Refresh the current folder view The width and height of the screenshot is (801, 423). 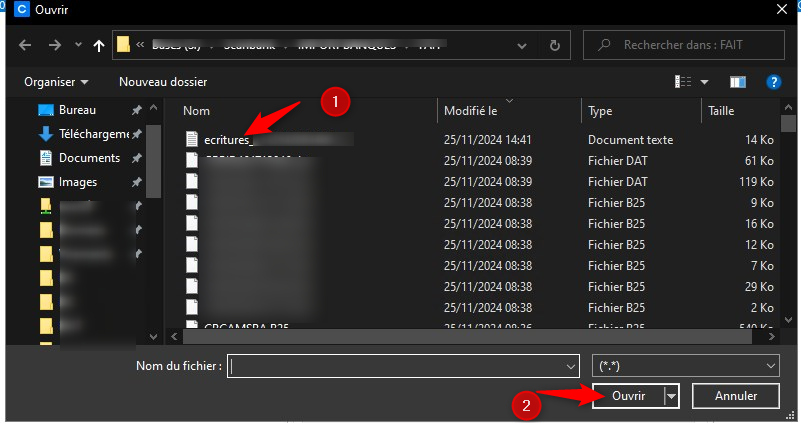(x=555, y=45)
